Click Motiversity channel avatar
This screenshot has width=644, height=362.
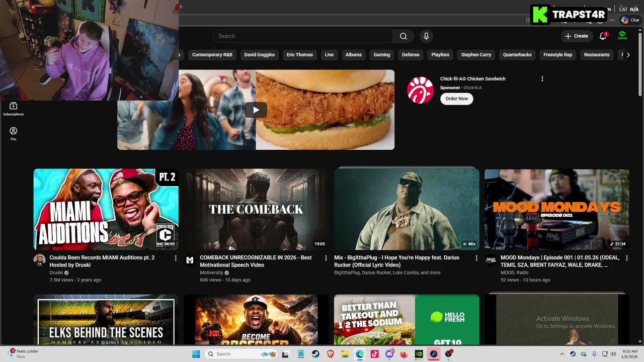coord(190,260)
